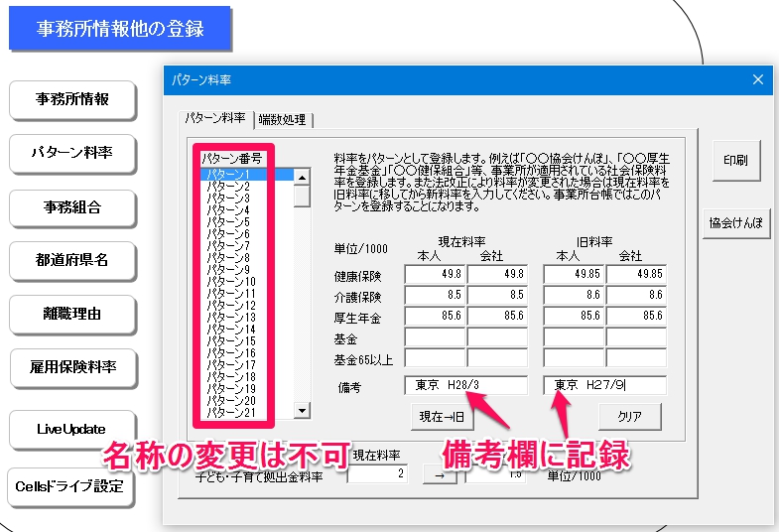Viewport: 779px width, 532px height.
Task: Select パターン21 in the pattern list
Action: pyautogui.click(x=247, y=413)
